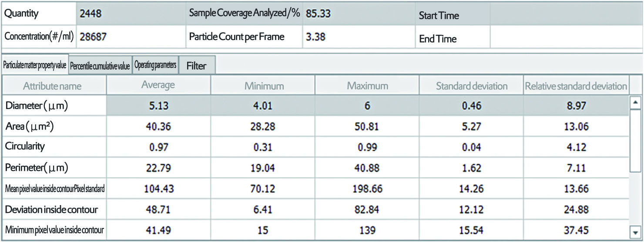
Task: Open the Particulate matter property value tab
Action: pos(35,66)
